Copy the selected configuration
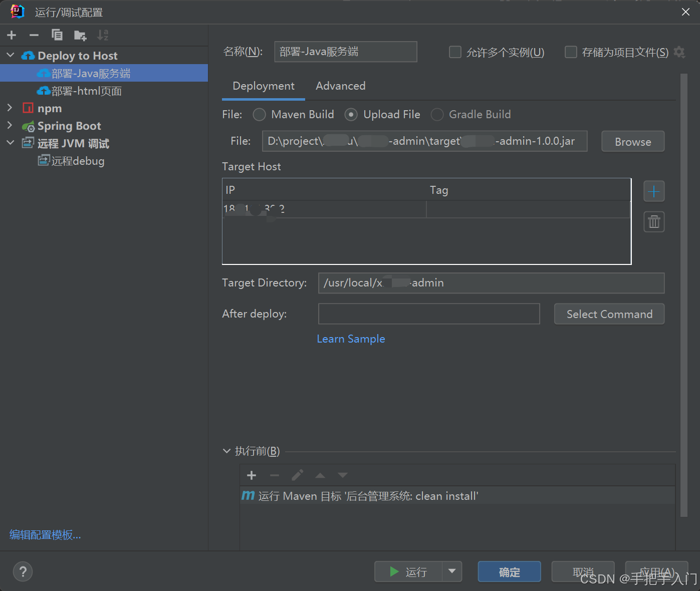Image resolution: width=700 pixels, height=591 pixels. tap(57, 35)
